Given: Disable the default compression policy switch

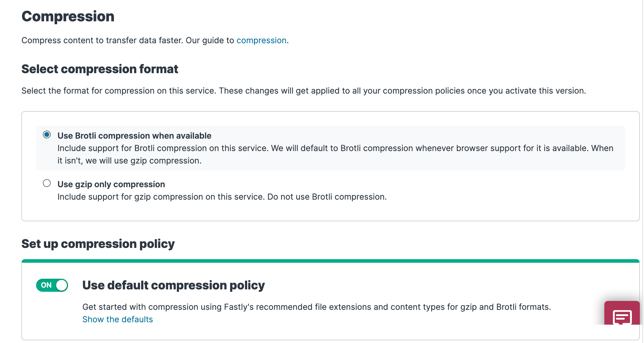Looking at the screenshot, I should 52,285.
